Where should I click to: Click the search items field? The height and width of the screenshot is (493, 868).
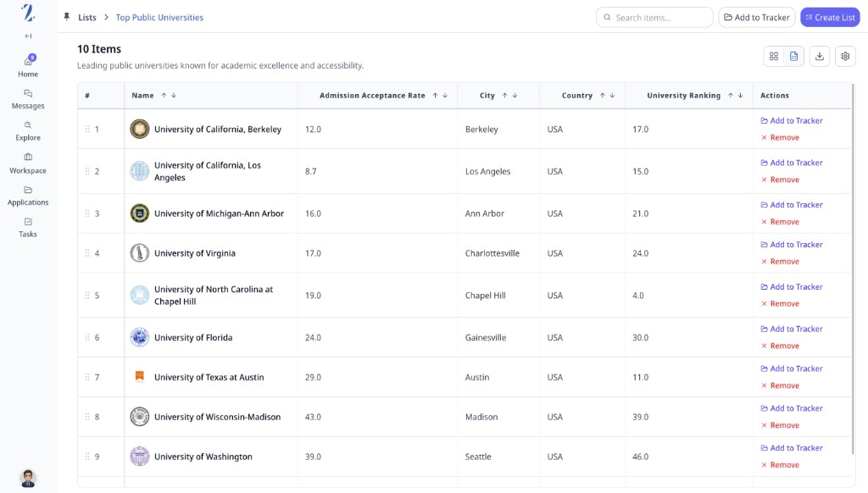coord(654,17)
